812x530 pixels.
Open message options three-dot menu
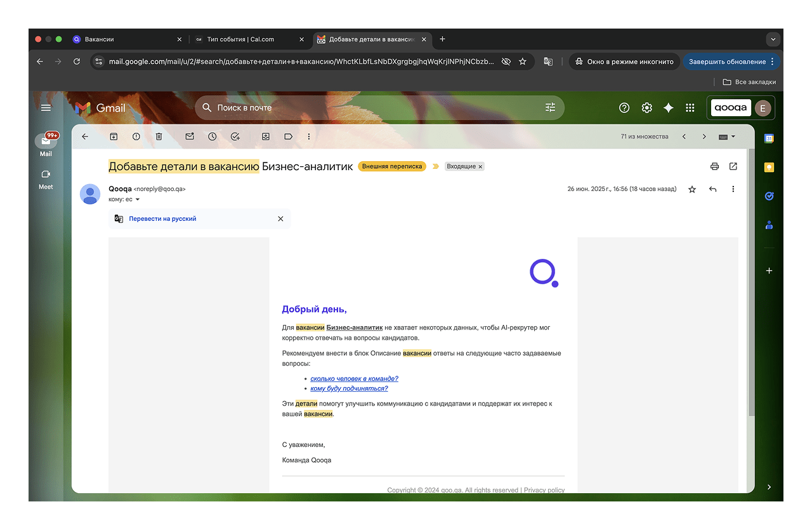733,189
